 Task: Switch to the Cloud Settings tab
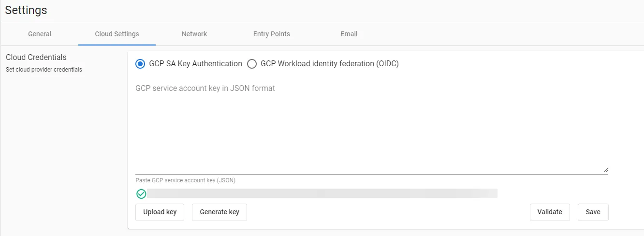[117, 34]
